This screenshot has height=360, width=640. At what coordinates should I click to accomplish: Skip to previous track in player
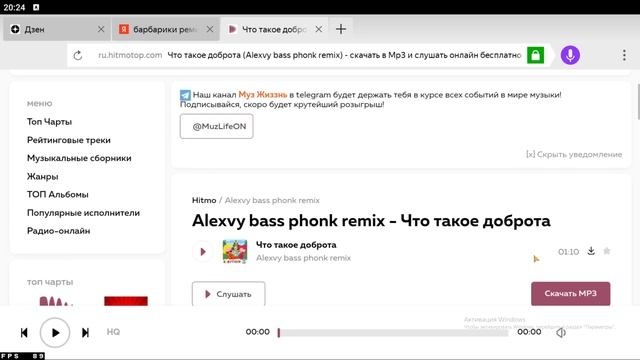(x=24, y=333)
